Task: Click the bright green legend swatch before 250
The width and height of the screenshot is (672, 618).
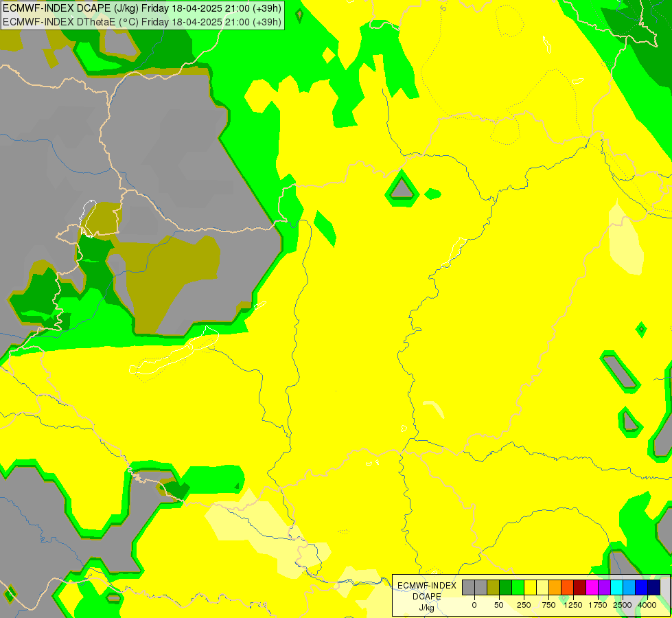Action: tap(518, 588)
